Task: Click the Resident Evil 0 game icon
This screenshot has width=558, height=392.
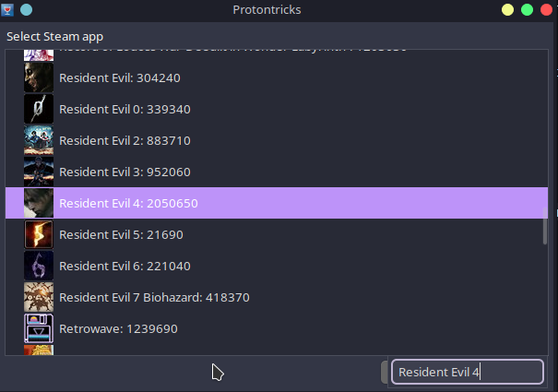Action: point(39,110)
